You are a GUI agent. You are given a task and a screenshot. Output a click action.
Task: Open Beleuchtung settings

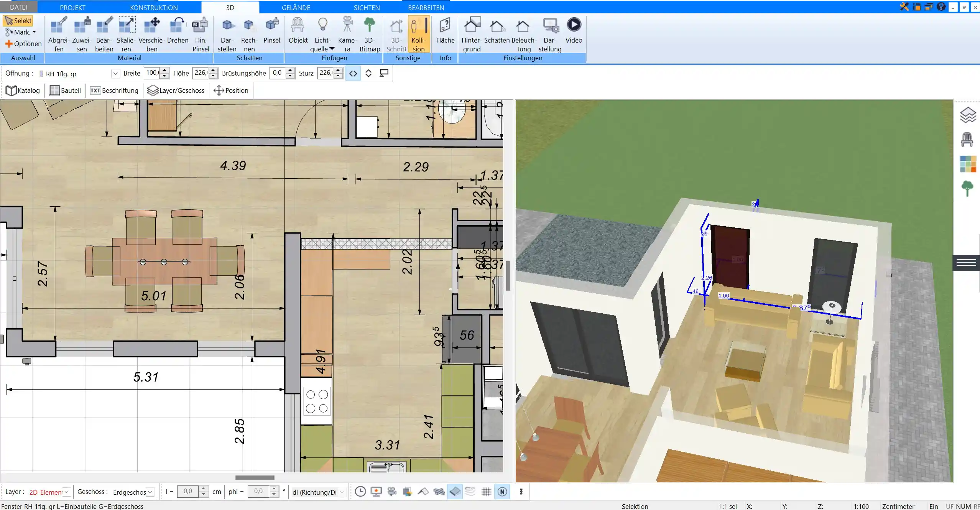click(x=524, y=34)
